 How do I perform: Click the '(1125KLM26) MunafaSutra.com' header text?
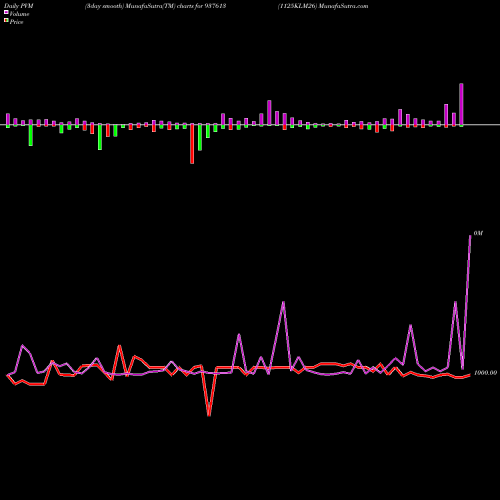[x=323, y=6]
